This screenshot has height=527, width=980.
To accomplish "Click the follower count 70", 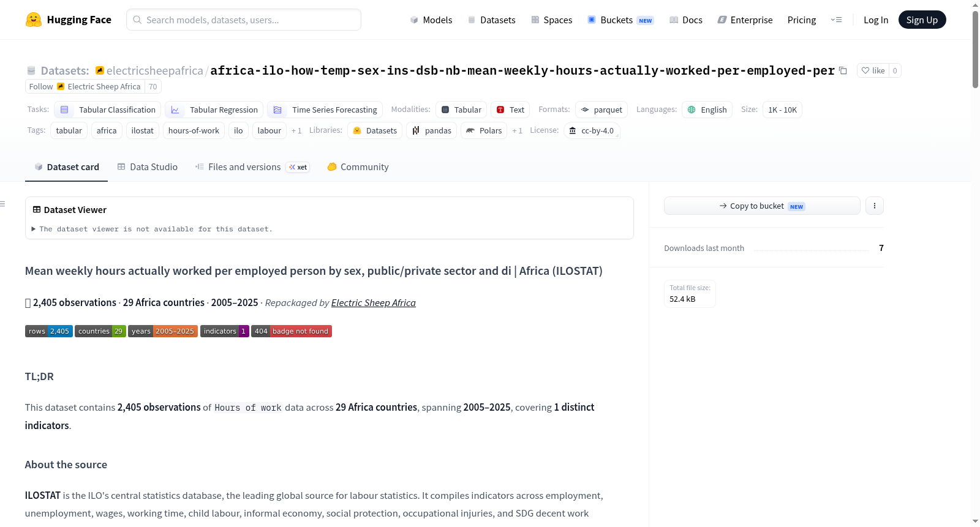I will pos(153,86).
